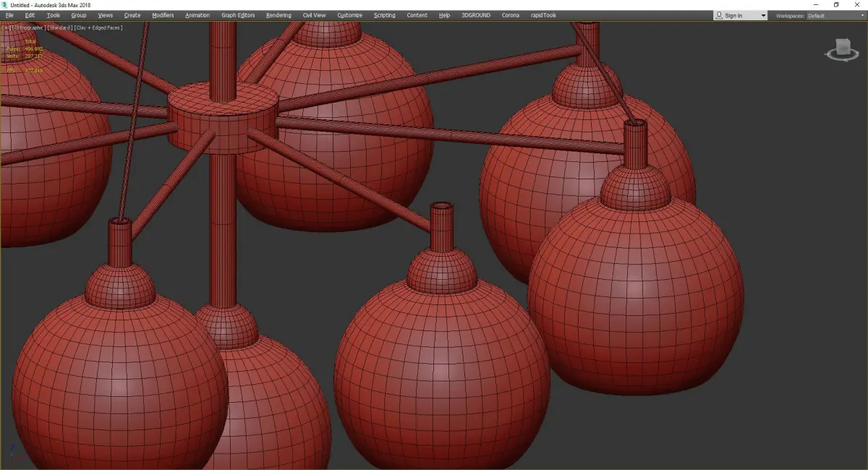Open the Group menu
Image resolution: width=868 pixels, height=470 pixels.
[78, 15]
